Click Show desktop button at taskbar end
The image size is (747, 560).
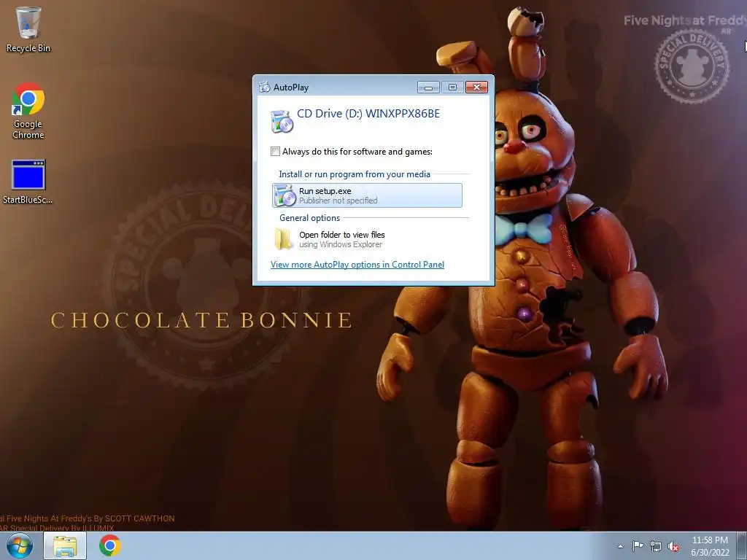(x=743, y=545)
